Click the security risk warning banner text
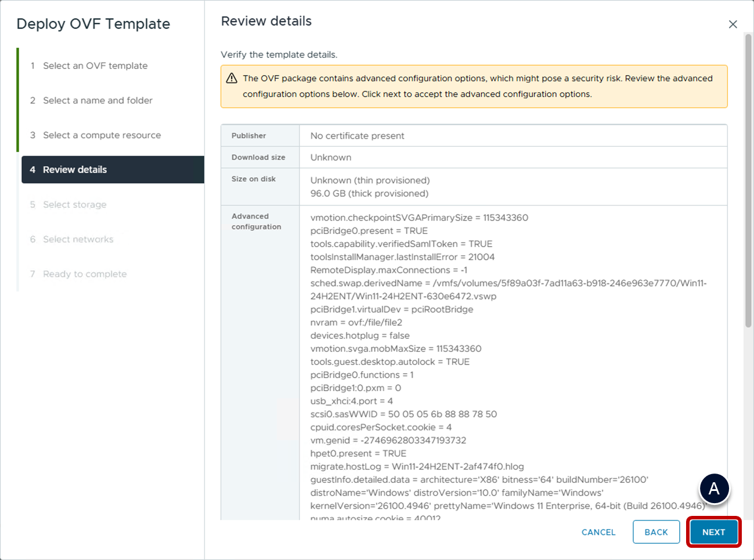Screen dimensions: 754x560 (477, 86)
